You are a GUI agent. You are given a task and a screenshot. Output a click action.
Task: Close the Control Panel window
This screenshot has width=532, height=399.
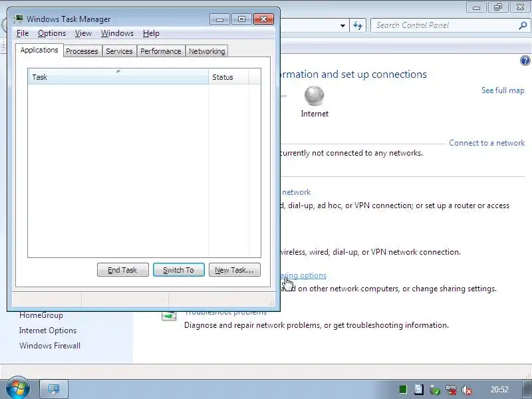520,7
